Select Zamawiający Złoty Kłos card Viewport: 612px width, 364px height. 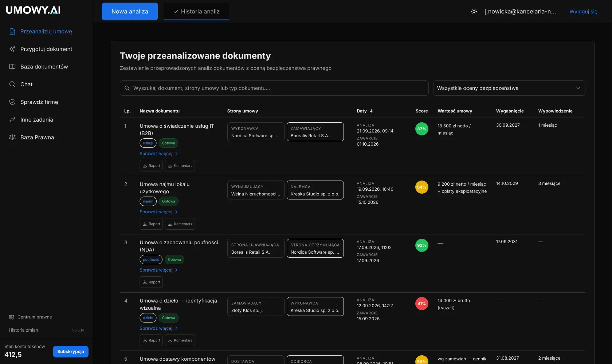[256, 306]
